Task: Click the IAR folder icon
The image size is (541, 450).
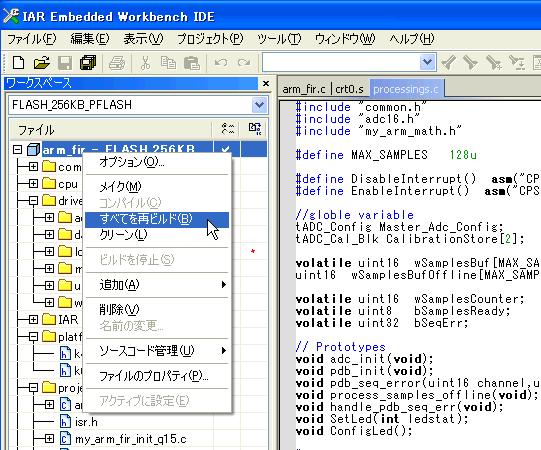Action: (49, 319)
